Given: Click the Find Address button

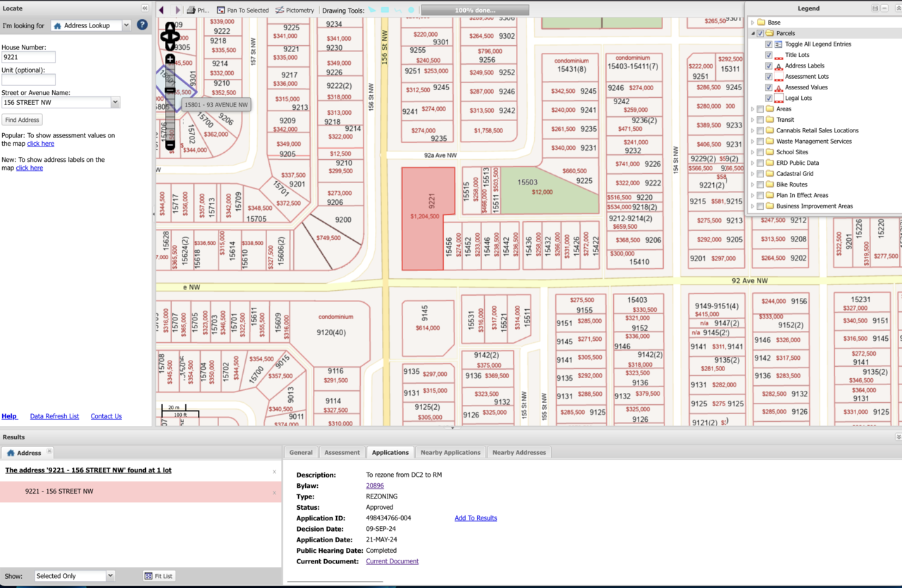Looking at the screenshot, I should pyautogui.click(x=22, y=120).
